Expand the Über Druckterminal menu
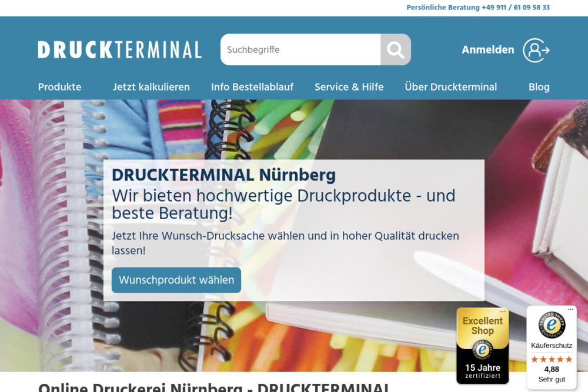Screen dimensions: 588x392 click(450, 87)
